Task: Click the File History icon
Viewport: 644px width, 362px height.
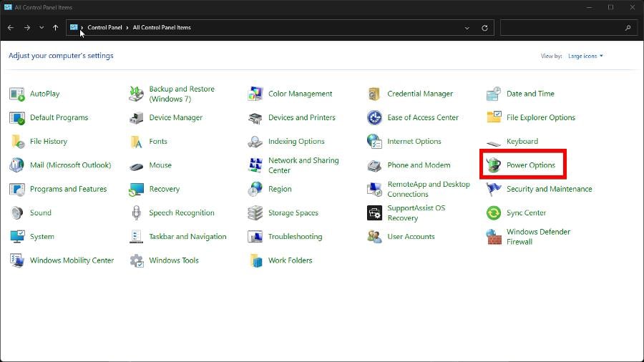Action: (18, 142)
